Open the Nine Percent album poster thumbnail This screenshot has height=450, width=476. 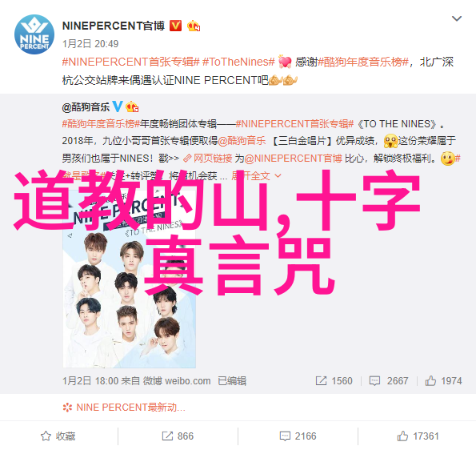coord(130,277)
